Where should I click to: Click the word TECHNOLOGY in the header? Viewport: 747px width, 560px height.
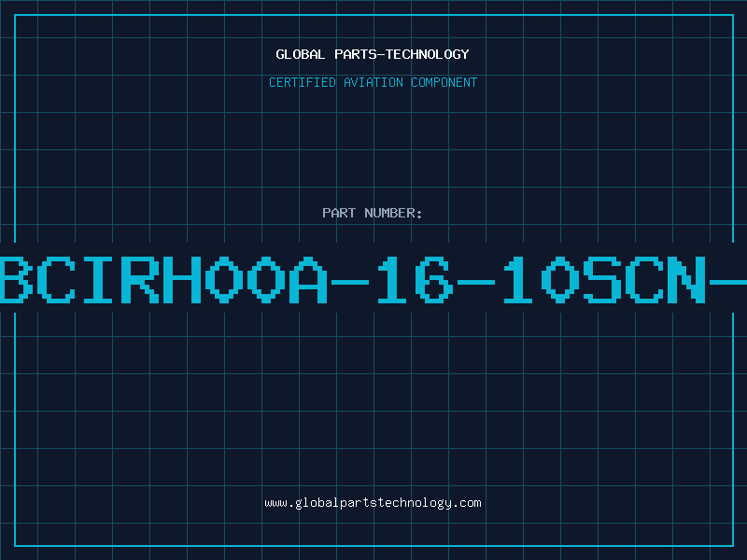[428, 54]
